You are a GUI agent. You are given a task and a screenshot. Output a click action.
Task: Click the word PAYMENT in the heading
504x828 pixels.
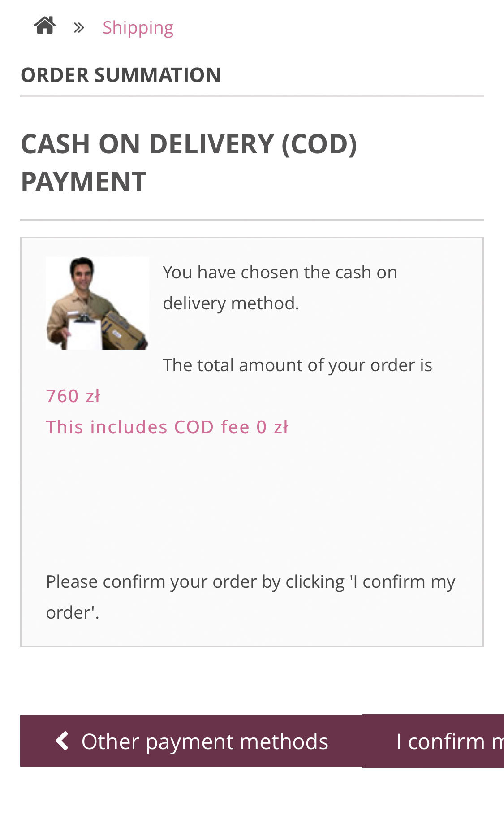coord(84,182)
